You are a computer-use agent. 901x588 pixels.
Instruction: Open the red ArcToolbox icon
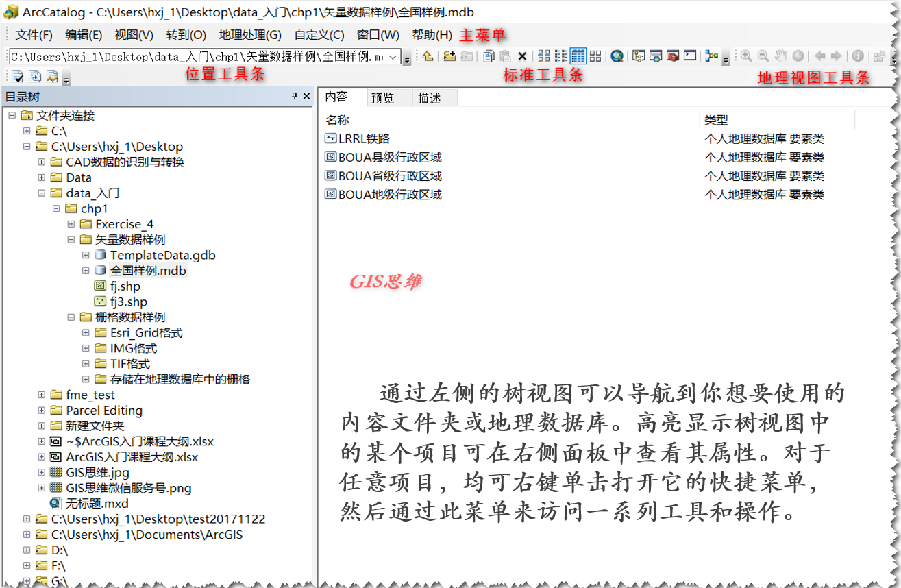[x=673, y=56]
